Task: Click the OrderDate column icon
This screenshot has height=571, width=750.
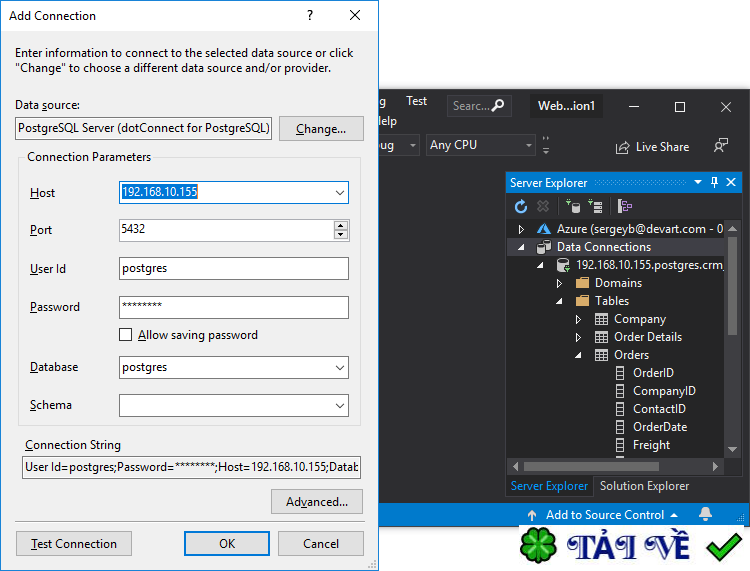Action: (620, 427)
